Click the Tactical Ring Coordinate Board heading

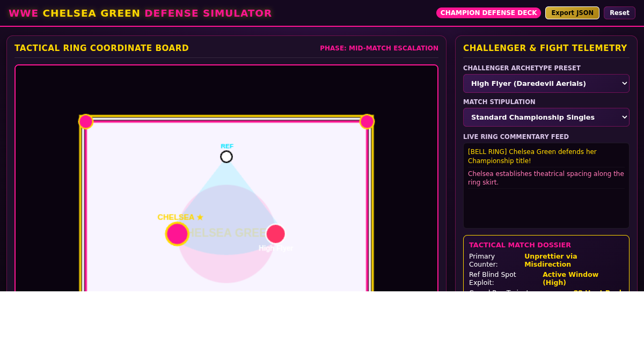pos(102,48)
